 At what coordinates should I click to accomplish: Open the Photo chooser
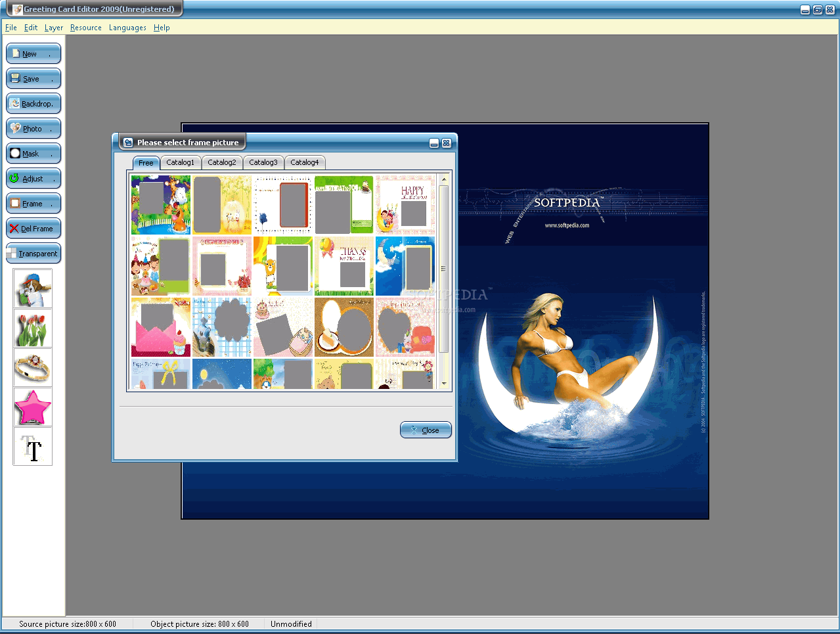[x=33, y=129]
